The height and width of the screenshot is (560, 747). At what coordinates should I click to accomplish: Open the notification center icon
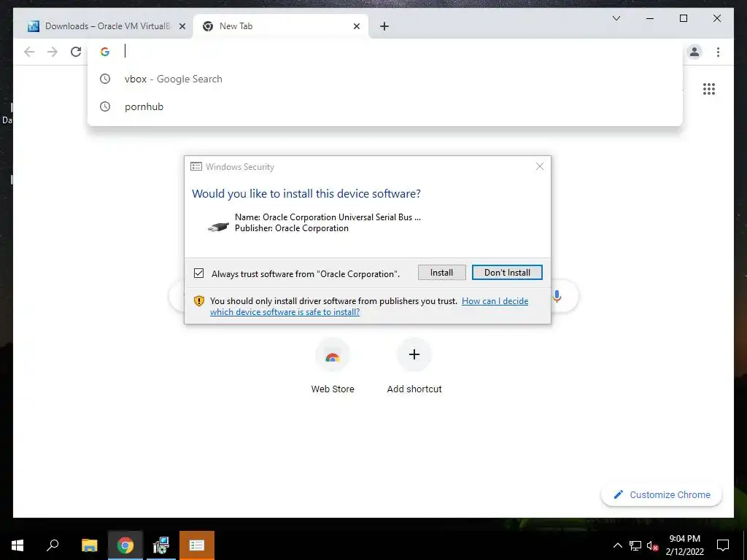[x=723, y=545]
